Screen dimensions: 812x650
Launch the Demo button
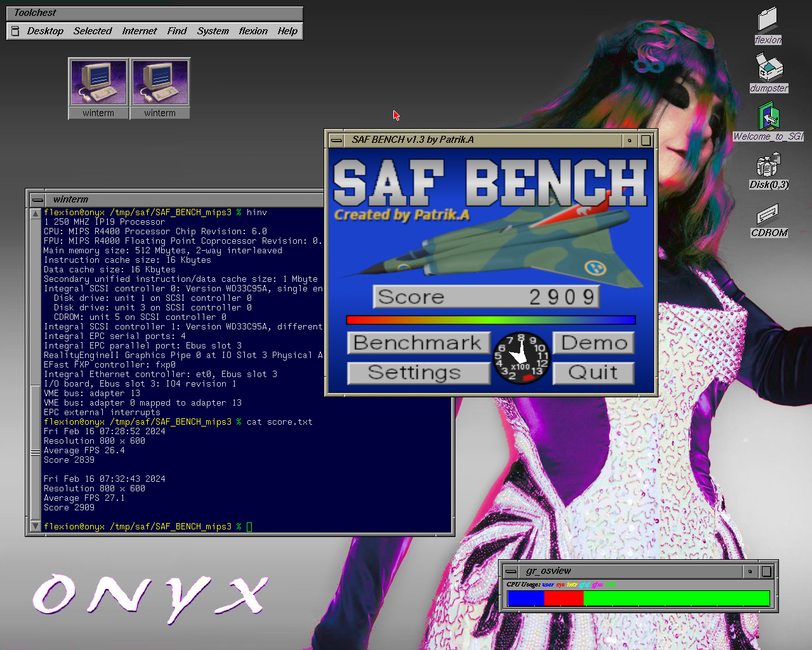point(593,343)
